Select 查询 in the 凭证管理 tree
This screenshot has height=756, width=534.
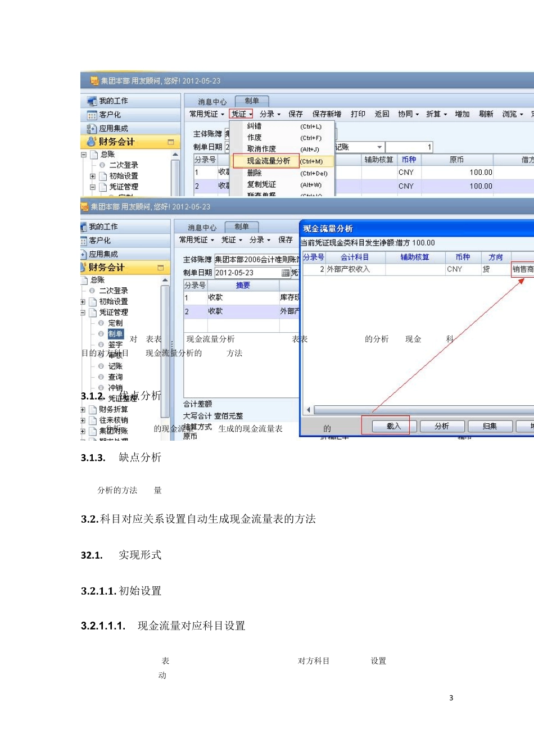click(x=115, y=377)
